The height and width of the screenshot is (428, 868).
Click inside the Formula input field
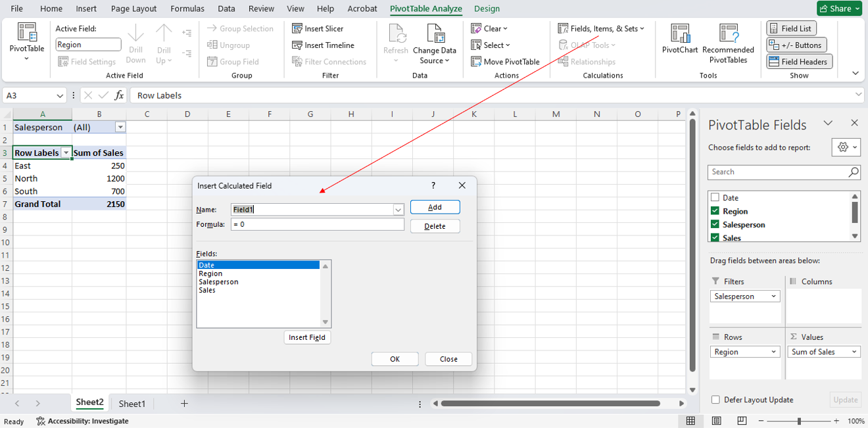tap(316, 226)
